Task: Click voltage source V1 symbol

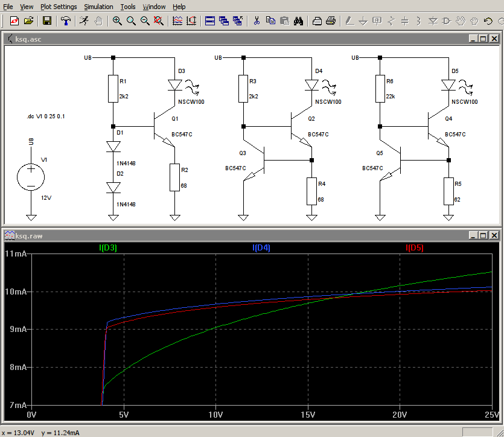Action: 31,177
